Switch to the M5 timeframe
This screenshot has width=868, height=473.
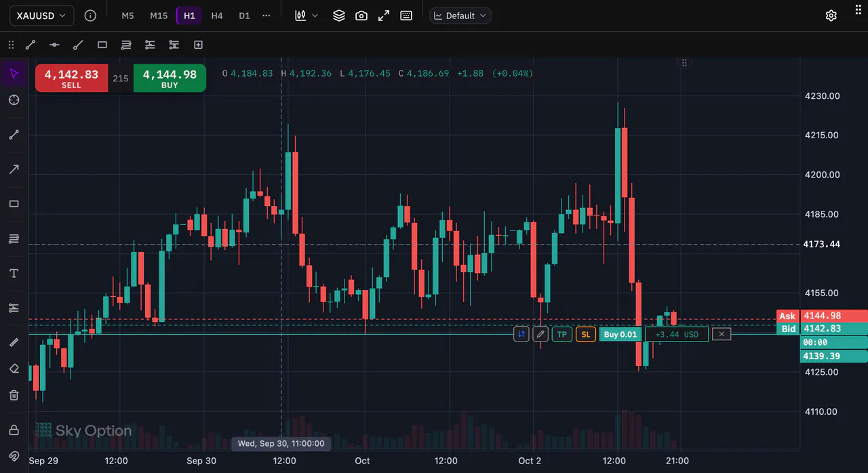[x=127, y=16]
